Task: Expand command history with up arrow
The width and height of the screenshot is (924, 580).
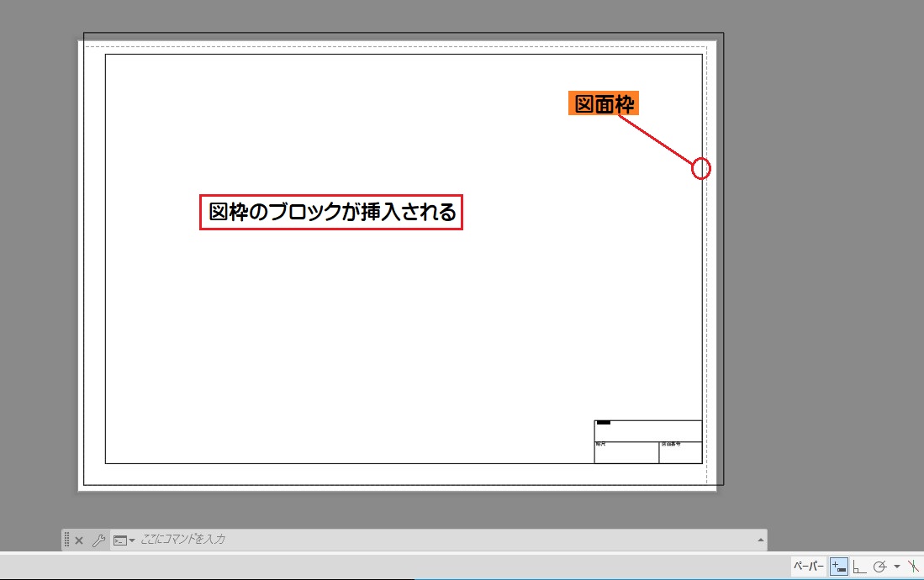Action: click(760, 540)
